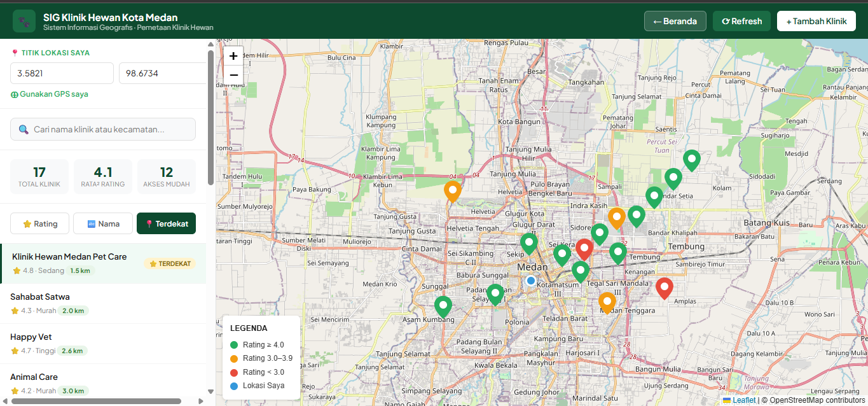Select the green marker near Sekip
The image size is (868, 406).
pos(528,244)
